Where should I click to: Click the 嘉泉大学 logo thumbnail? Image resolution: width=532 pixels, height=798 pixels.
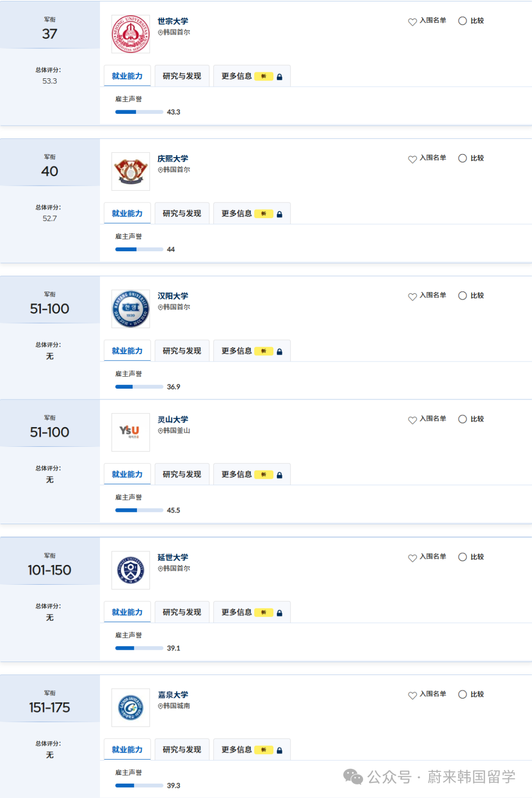131,707
